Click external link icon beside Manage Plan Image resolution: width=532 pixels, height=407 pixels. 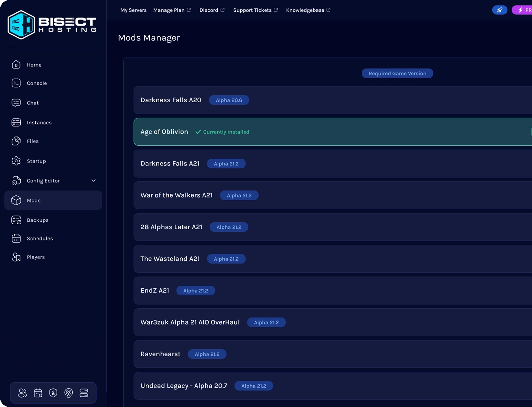pyautogui.click(x=189, y=10)
